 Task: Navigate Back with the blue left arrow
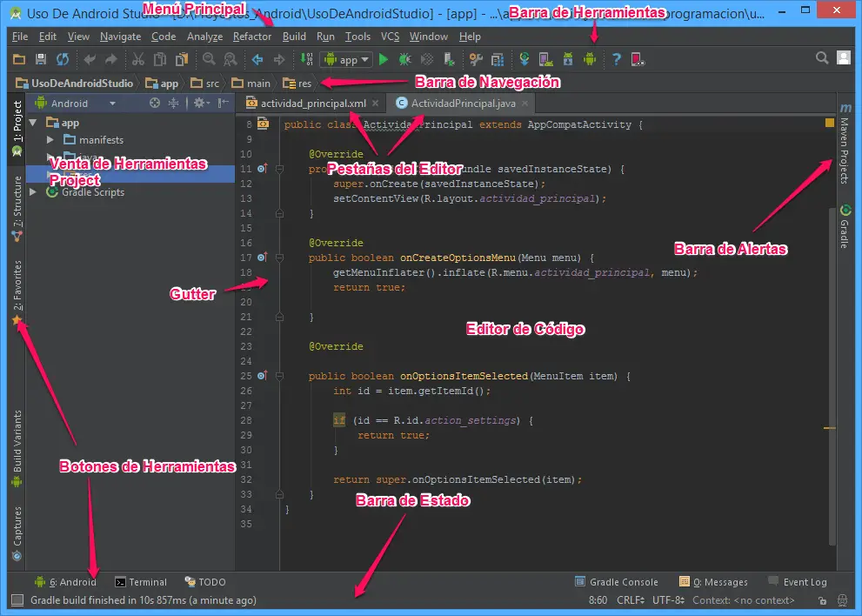tap(257, 59)
